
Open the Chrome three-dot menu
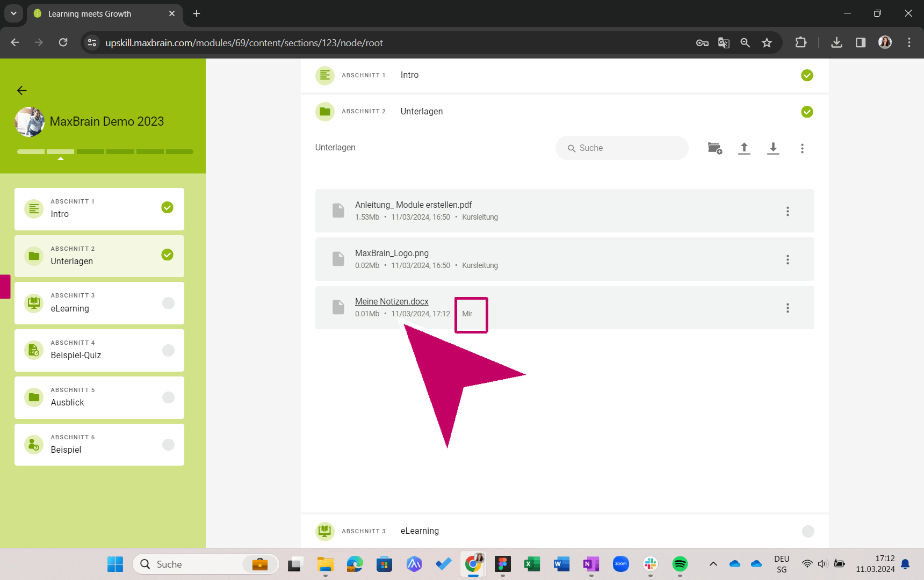click(909, 42)
